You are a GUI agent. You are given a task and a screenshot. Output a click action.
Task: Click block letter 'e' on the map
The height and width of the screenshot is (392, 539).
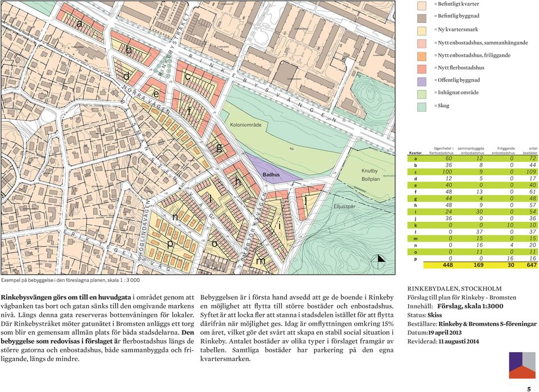(156, 94)
